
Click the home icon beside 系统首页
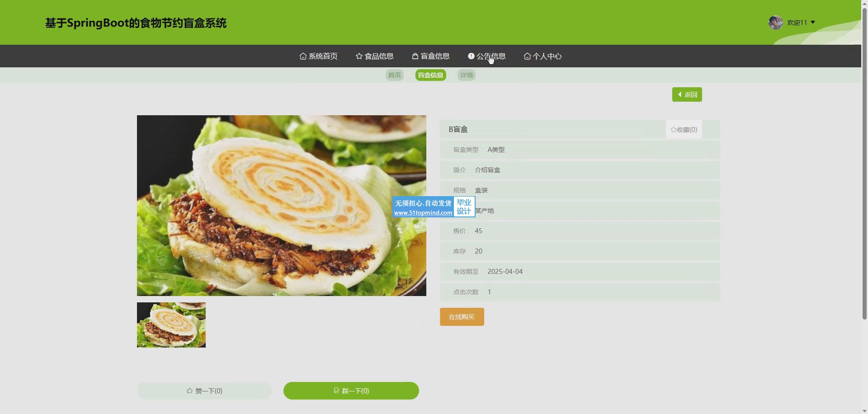(303, 56)
